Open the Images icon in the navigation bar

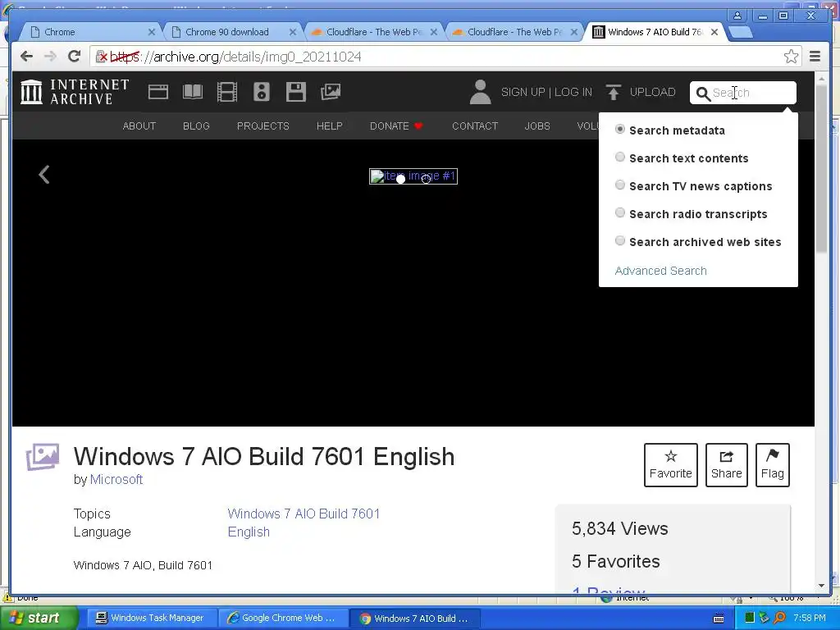point(331,92)
